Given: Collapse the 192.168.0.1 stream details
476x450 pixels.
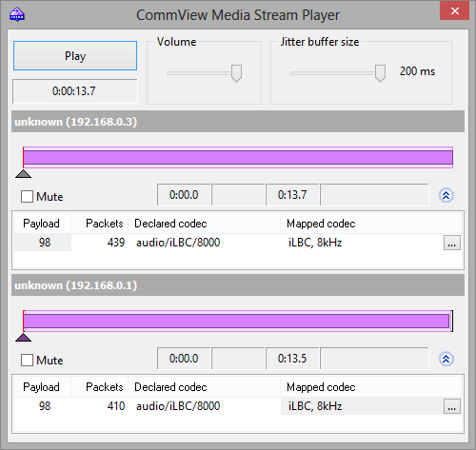Looking at the screenshot, I should (446, 359).
